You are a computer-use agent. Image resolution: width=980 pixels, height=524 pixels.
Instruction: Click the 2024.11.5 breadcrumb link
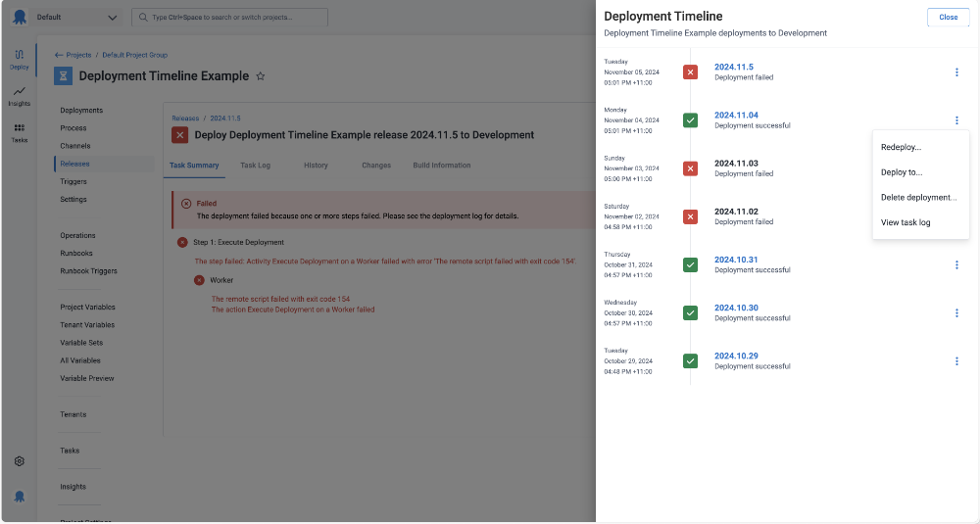point(225,119)
